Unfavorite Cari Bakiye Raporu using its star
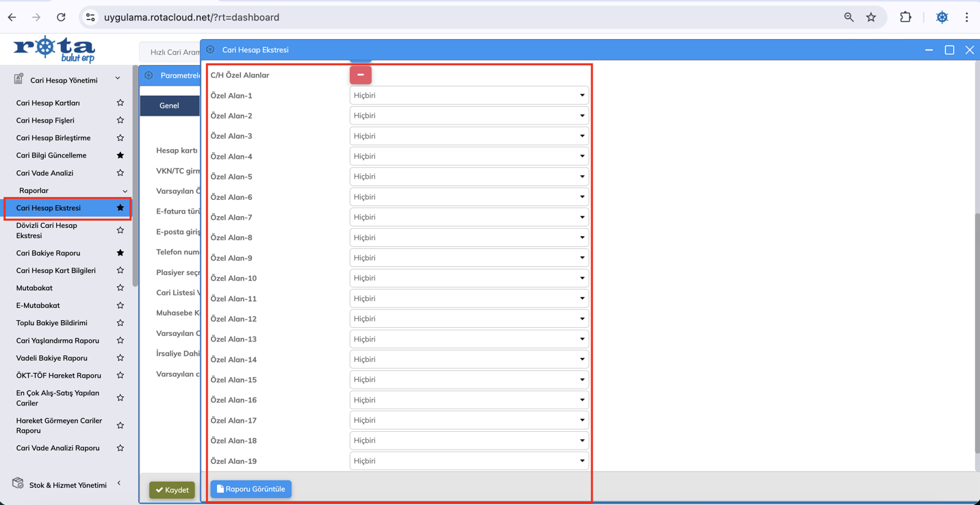Screen dimensions: 980x505 (x=120, y=253)
